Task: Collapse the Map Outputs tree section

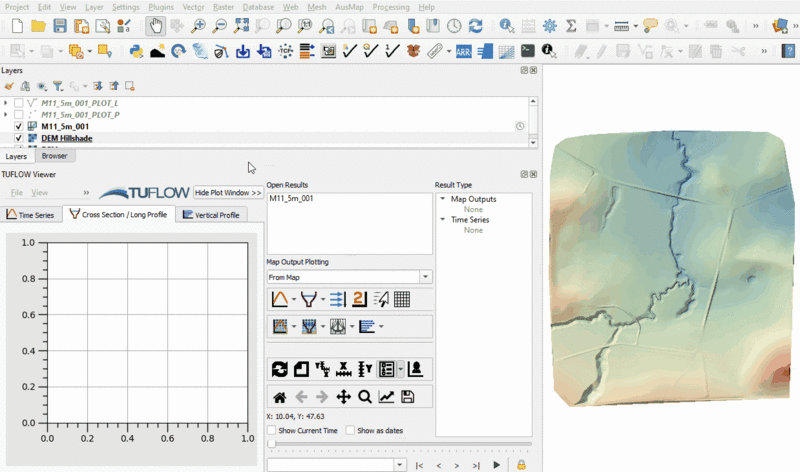Action: tap(443, 199)
